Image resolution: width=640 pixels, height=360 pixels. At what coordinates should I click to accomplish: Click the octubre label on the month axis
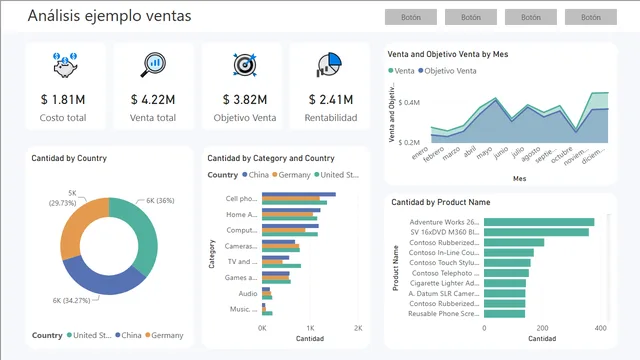tap(562, 155)
